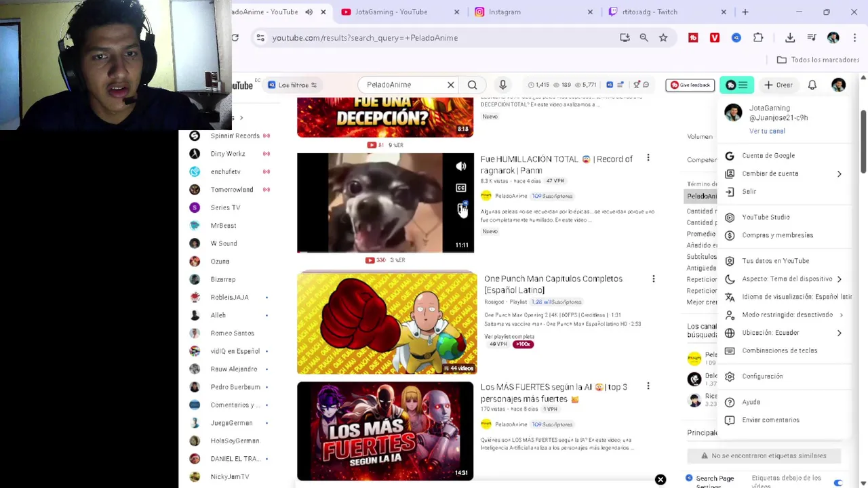Screen dimensions: 868x488
Task: Click Enviar comentarios
Action: (x=784, y=420)
